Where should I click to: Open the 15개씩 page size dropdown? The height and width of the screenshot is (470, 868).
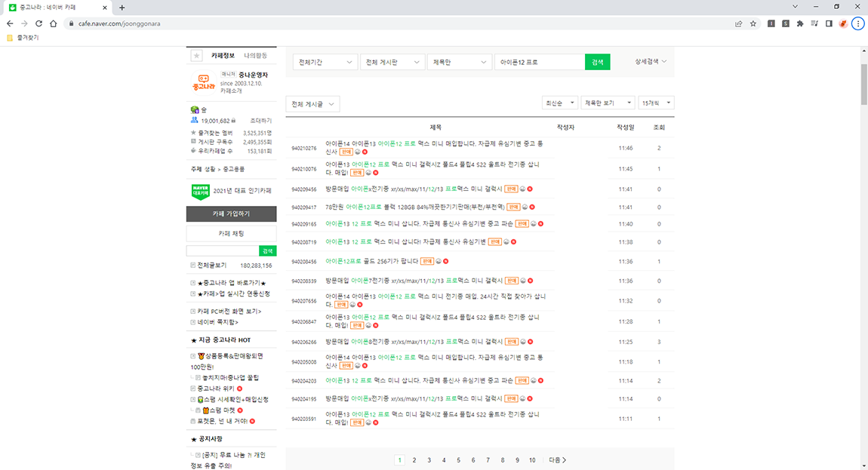click(656, 103)
